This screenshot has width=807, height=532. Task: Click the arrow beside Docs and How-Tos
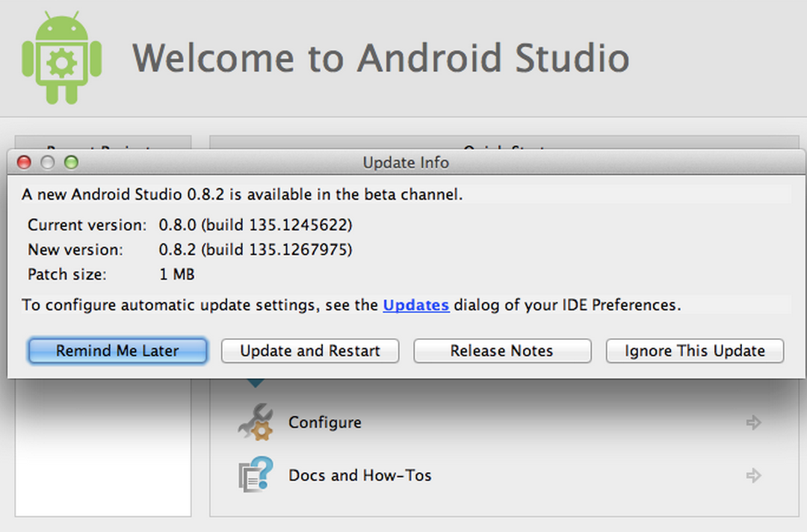coord(753,475)
